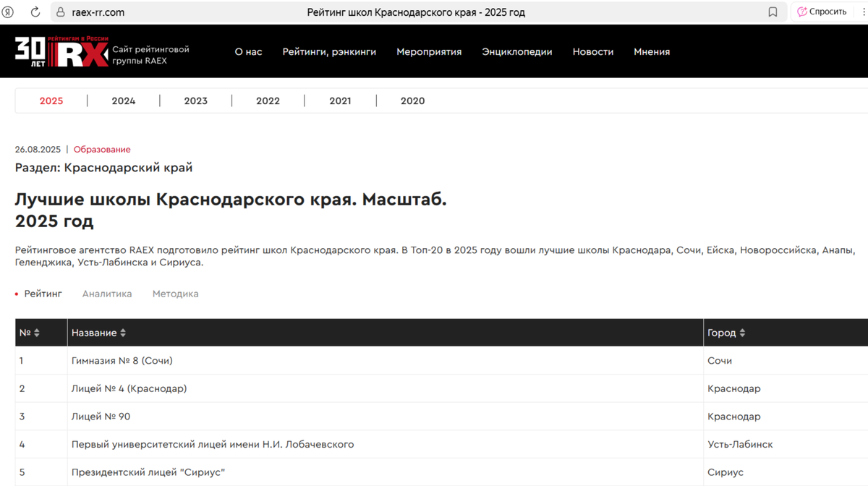Click the Yandex browser logo icon
The height and width of the screenshot is (486, 868).
click(x=8, y=12)
